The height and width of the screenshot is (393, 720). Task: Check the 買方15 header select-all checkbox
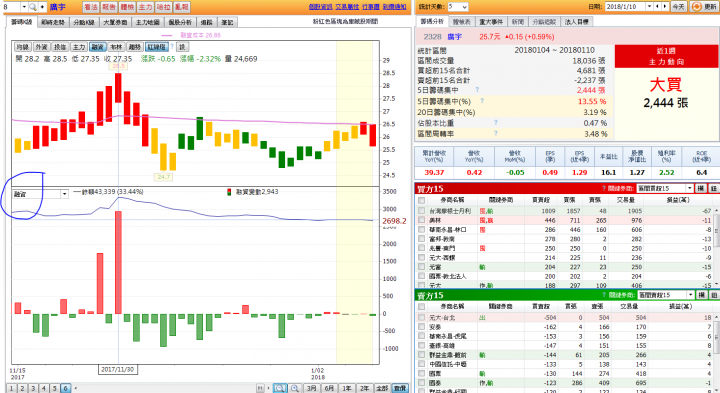tap(422, 200)
